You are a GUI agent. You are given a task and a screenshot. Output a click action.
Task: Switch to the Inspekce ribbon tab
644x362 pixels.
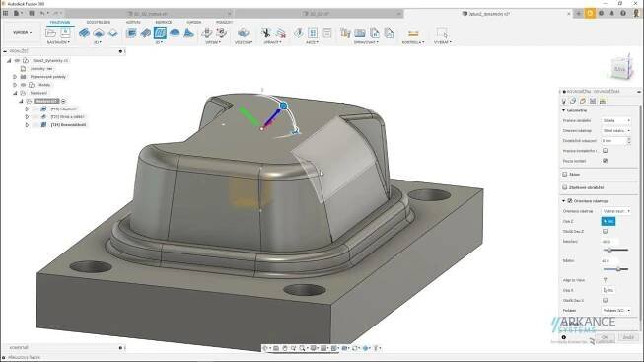tap(164, 22)
